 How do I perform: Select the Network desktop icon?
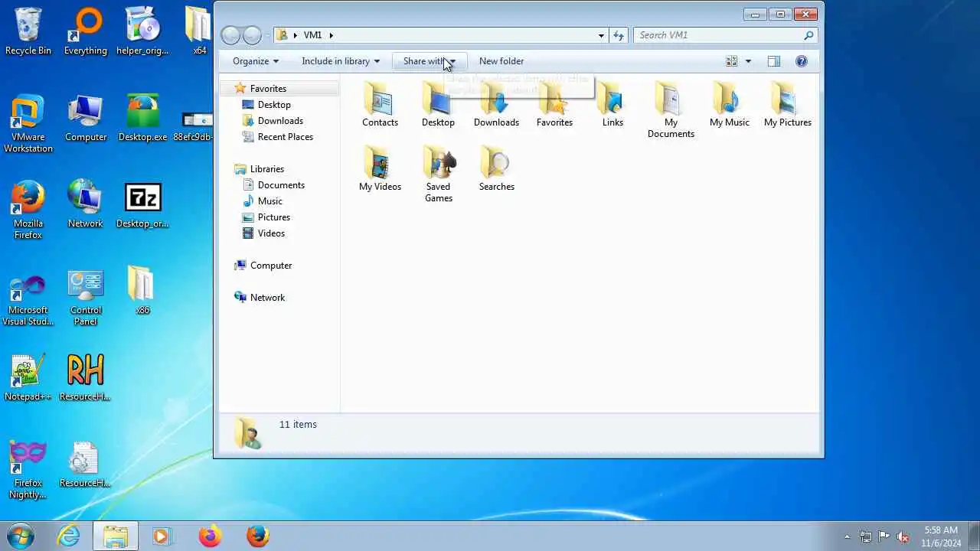(x=86, y=205)
